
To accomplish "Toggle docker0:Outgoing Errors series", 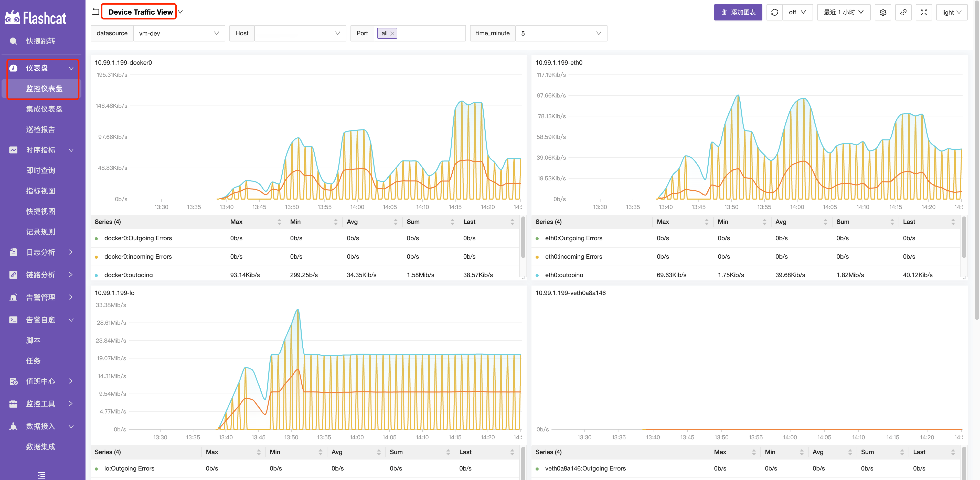I will coord(138,238).
